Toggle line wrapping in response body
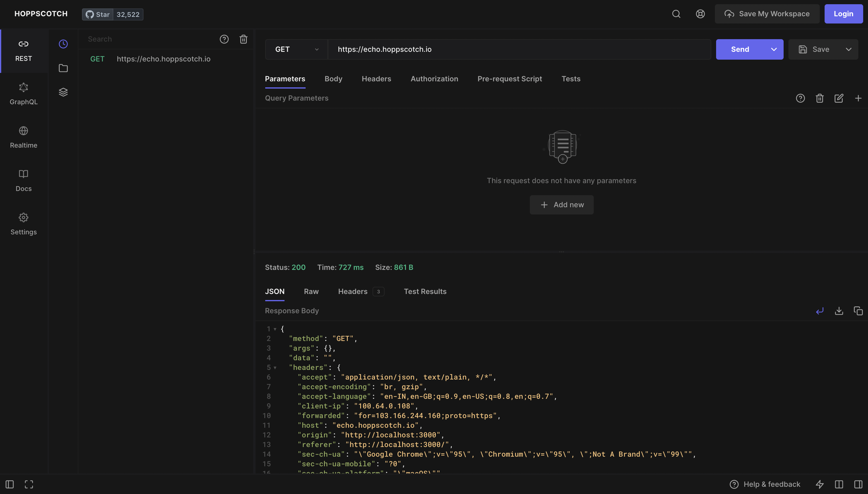Image resolution: width=868 pixels, height=494 pixels. (819, 311)
